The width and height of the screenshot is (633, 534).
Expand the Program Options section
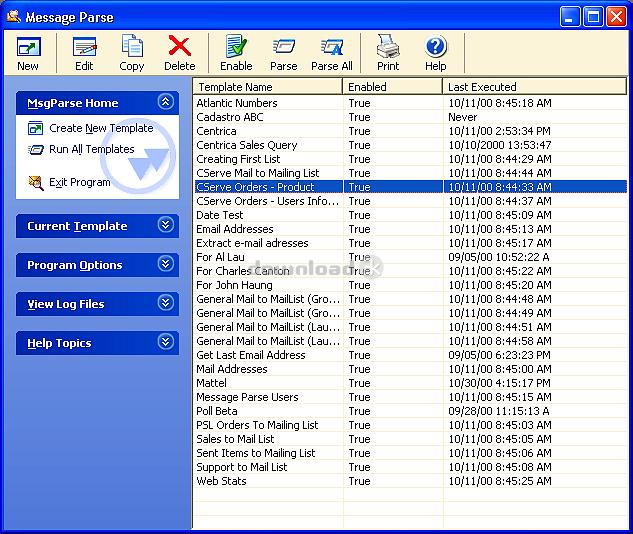tap(166, 265)
